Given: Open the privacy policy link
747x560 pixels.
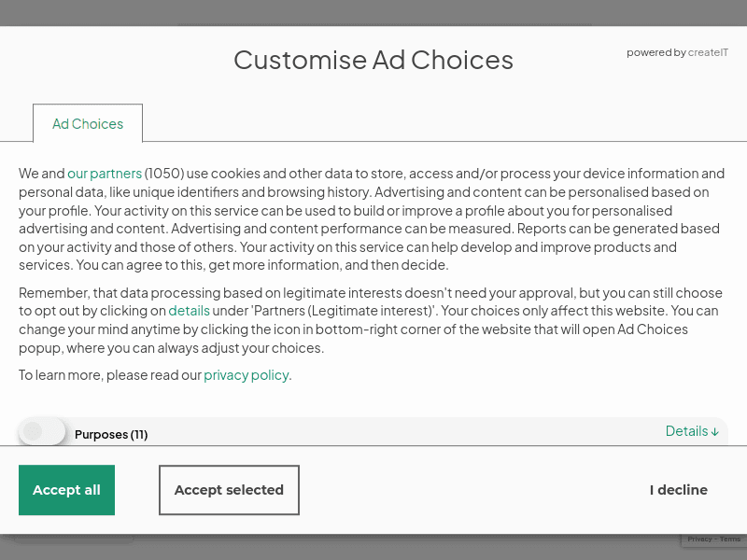Looking at the screenshot, I should [x=246, y=375].
